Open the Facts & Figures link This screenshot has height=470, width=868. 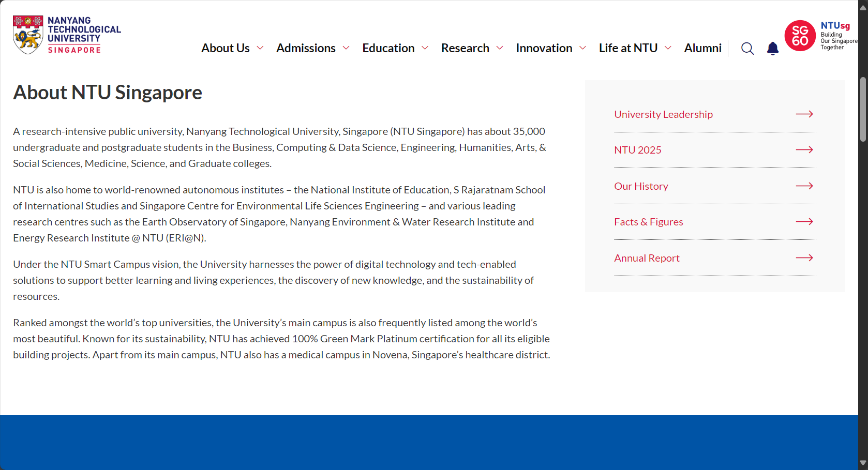(x=649, y=222)
